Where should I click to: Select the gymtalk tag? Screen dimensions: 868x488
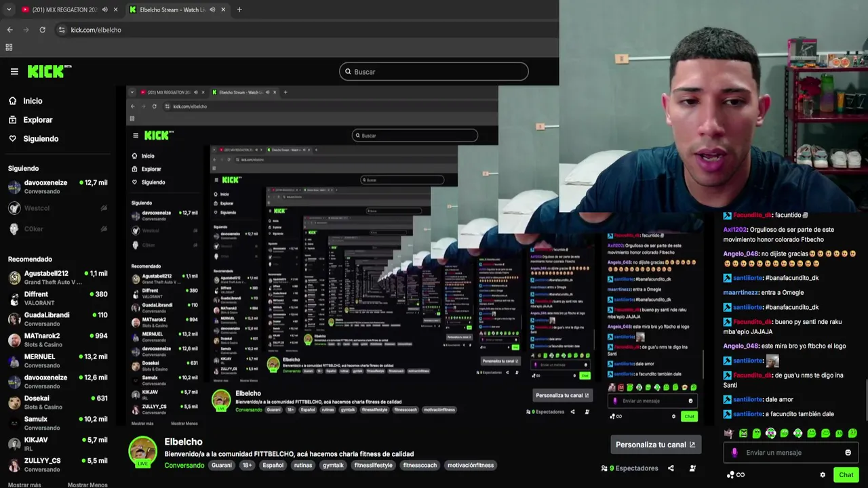coord(333,466)
